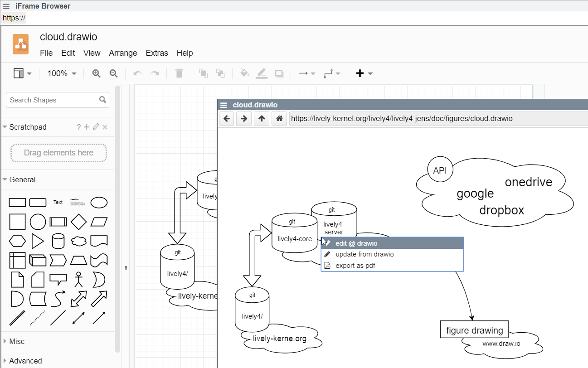
Task: Click the trash Delete icon in toolbar
Action: pos(179,73)
